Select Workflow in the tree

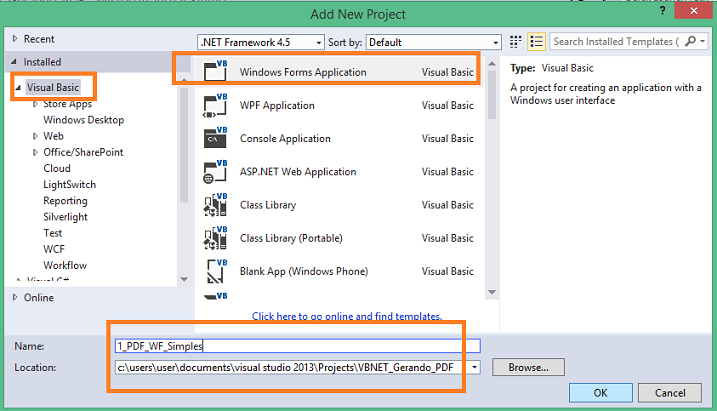(x=65, y=265)
